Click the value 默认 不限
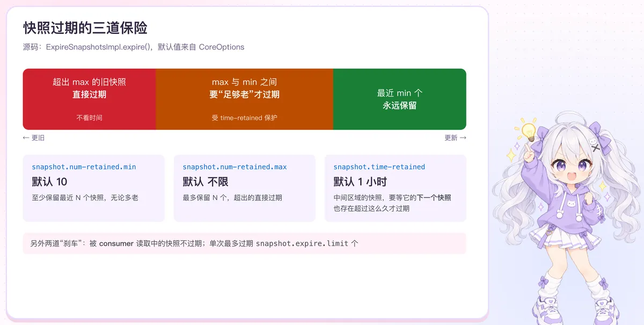 pyautogui.click(x=206, y=182)
